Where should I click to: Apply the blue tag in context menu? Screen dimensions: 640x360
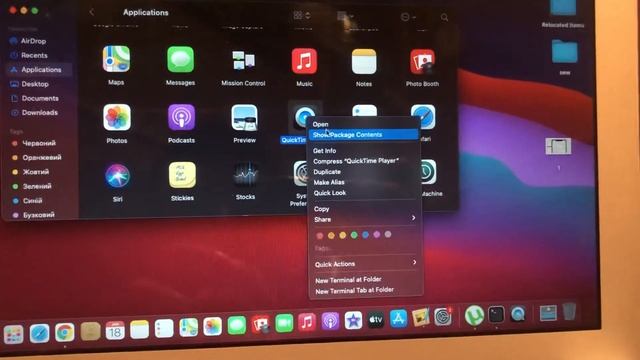366,234
